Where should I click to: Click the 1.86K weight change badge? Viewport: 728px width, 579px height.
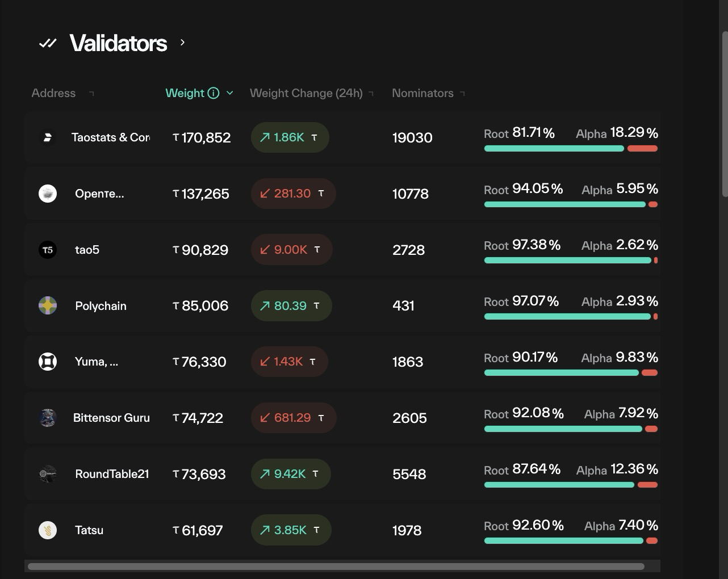(x=290, y=137)
